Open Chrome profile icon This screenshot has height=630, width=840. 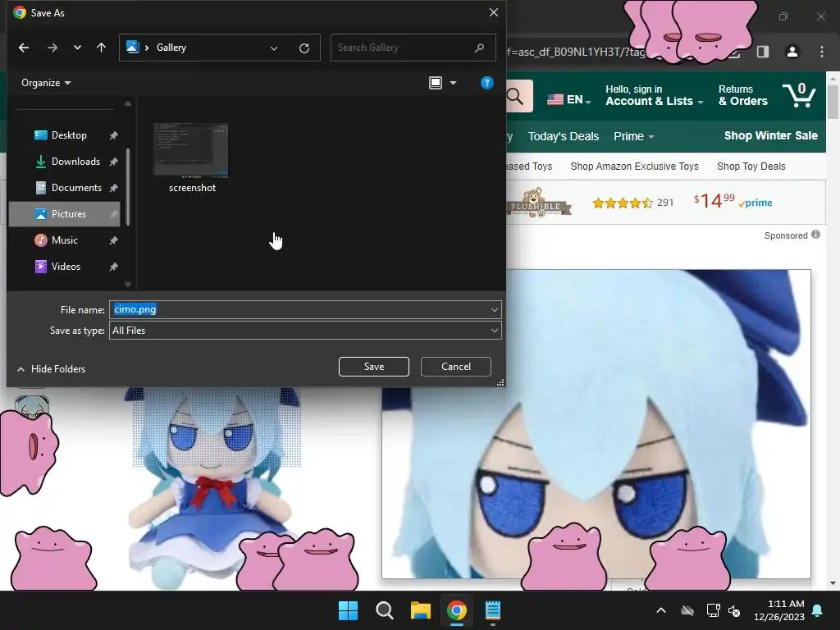coord(792,52)
